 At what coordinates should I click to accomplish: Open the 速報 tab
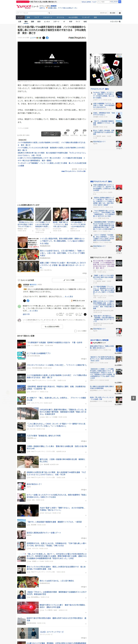28,17
